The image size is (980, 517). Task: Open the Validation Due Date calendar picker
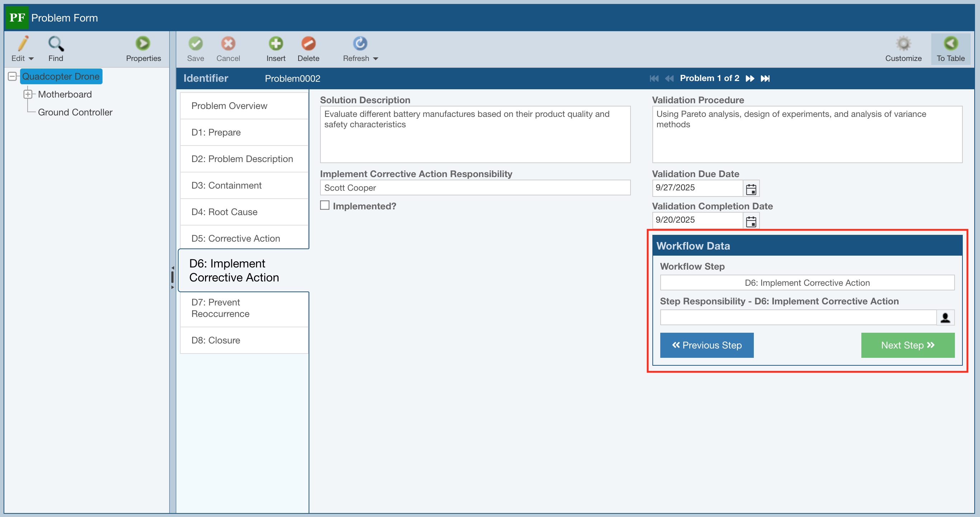pos(751,189)
